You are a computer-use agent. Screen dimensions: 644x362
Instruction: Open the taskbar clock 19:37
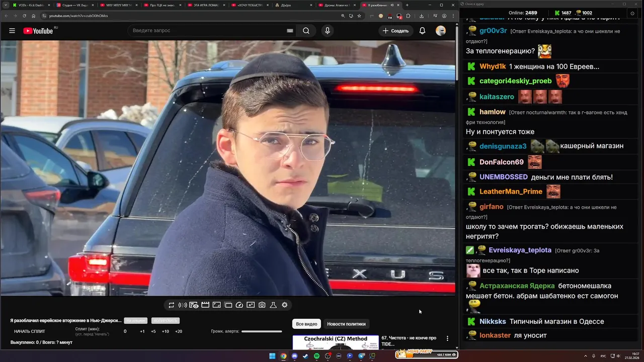tap(632, 356)
